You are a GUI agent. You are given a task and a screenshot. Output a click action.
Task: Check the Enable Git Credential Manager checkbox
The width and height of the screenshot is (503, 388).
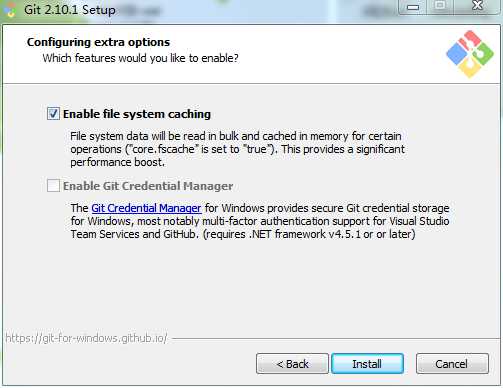[53, 186]
